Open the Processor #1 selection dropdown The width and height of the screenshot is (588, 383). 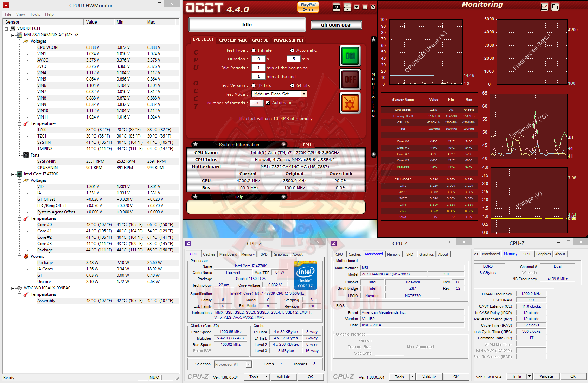click(x=249, y=364)
